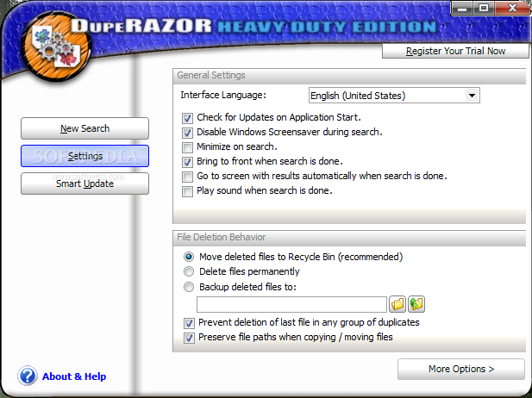Click the DupeRazor gears logo

coord(56,47)
